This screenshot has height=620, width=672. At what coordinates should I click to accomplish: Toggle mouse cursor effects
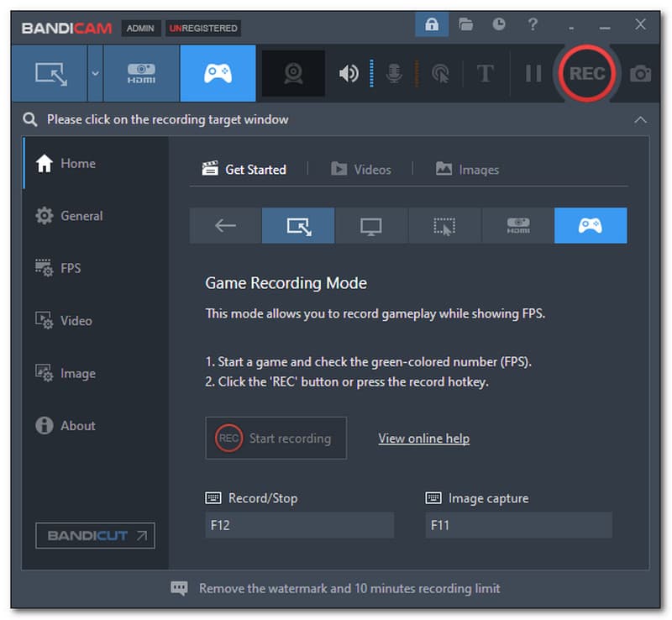439,74
